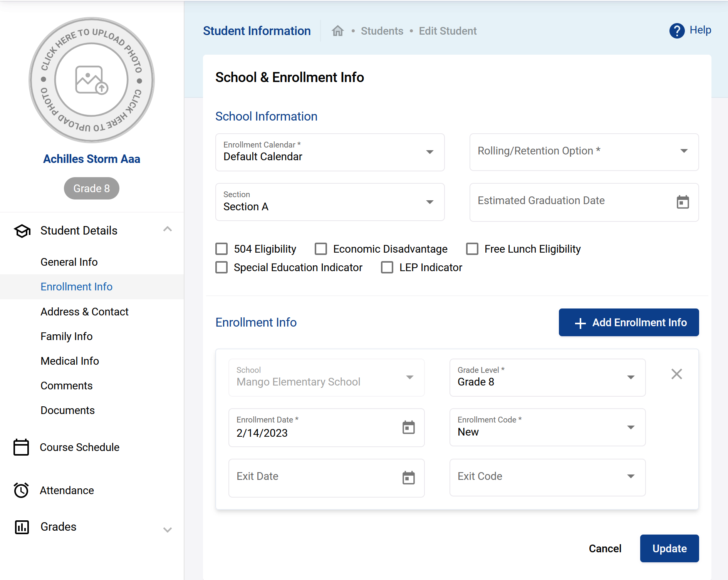728x580 pixels.
Task: Open the Exit Date calendar icon
Action: tap(408, 478)
